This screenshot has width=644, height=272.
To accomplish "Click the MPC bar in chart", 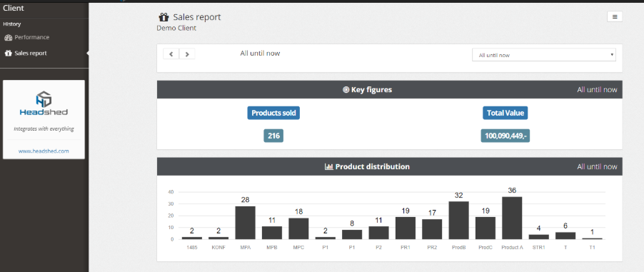I will [298, 228].
